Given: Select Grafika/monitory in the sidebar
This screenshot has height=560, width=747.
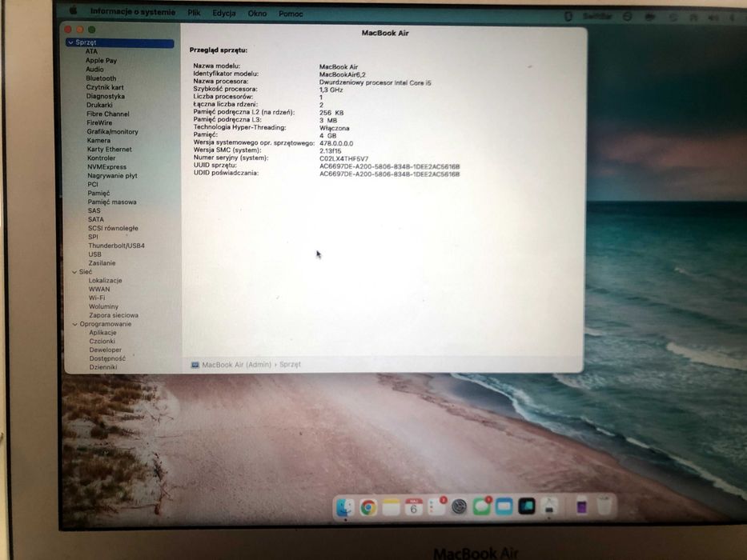Looking at the screenshot, I should pyautogui.click(x=112, y=131).
